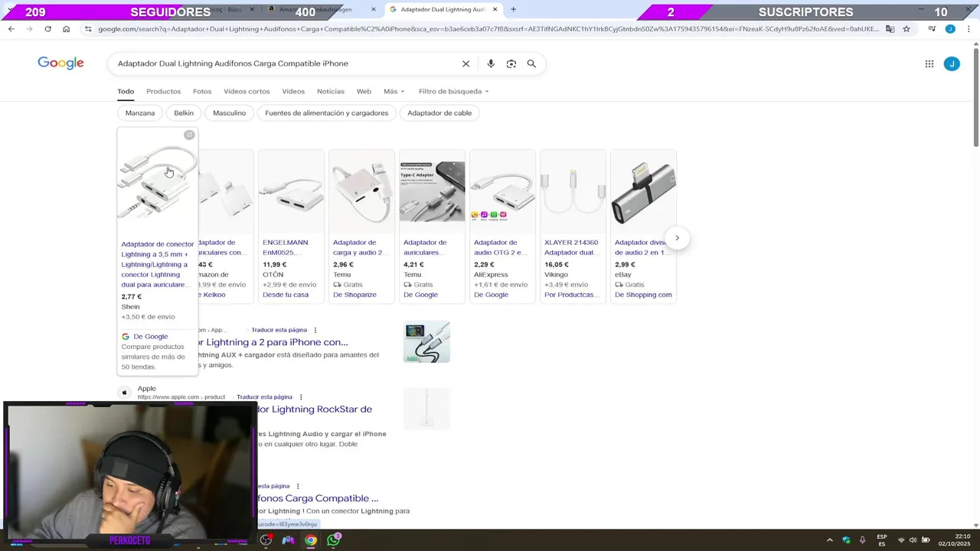Apply the Belkin filter chip
The image size is (980, 551).
tap(184, 112)
